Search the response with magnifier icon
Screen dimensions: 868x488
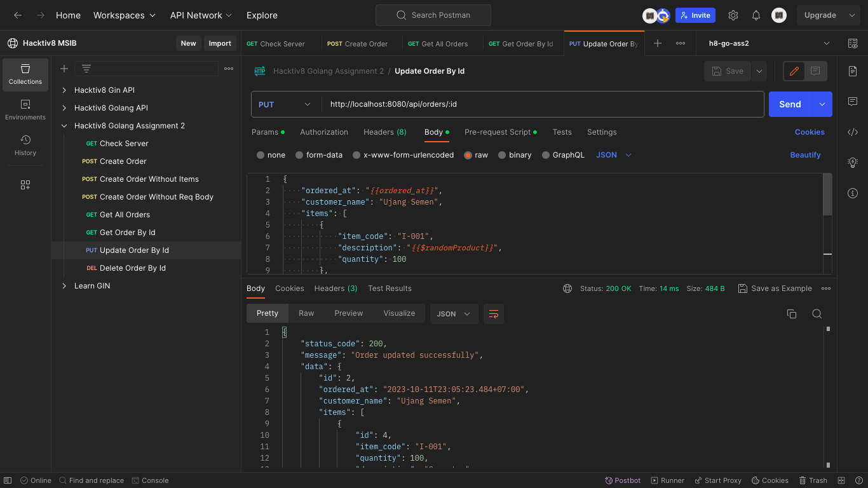click(x=817, y=314)
